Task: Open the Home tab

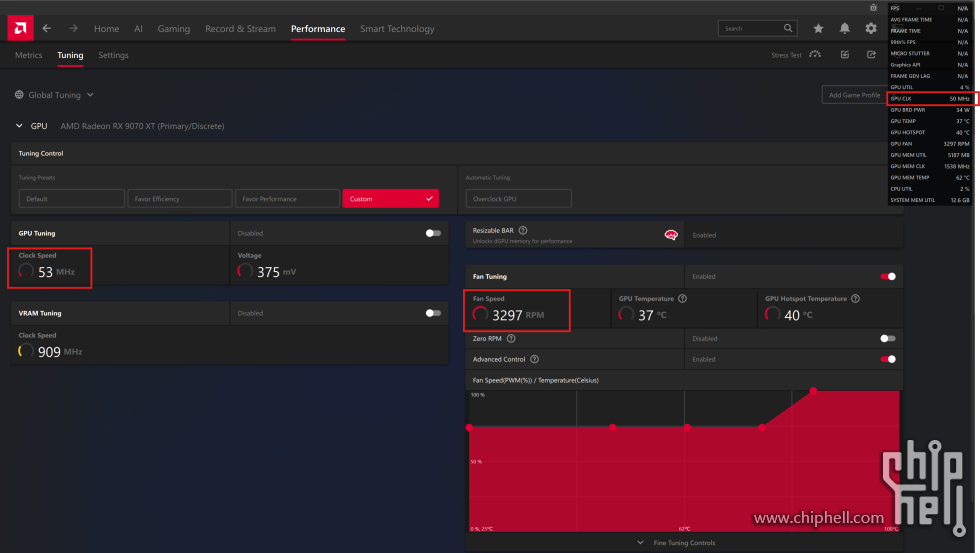Action: pos(106,29)
